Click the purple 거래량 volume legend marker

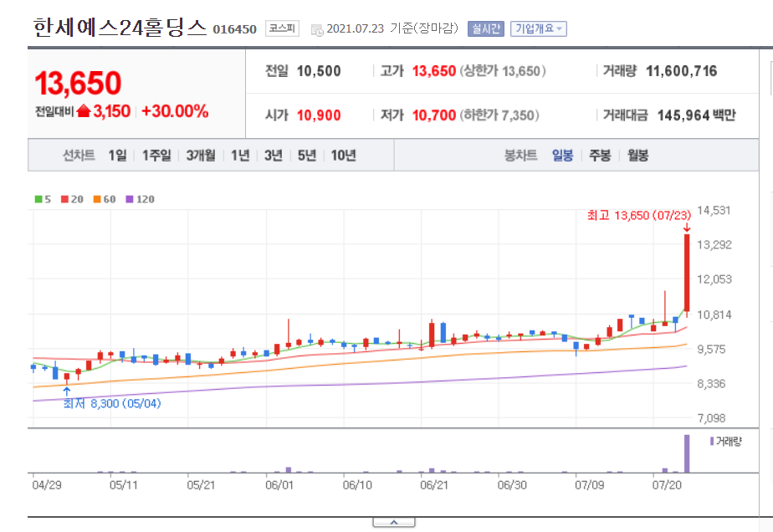click(712, 442)
